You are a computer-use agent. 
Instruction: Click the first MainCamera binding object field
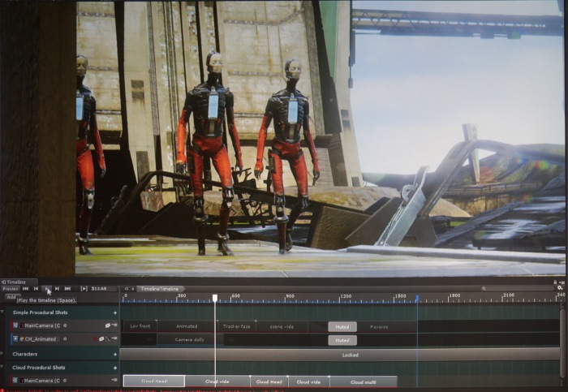(40, 325)
